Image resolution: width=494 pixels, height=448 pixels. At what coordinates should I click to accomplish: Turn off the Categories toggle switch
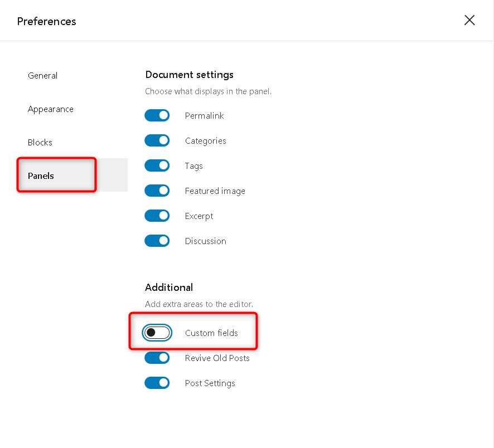[x=157, y=140]
